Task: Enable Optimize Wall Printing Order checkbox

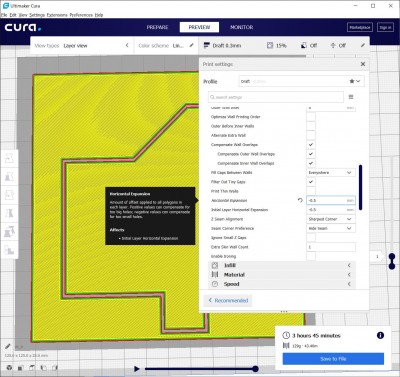Action: click(x=311, y=117)
